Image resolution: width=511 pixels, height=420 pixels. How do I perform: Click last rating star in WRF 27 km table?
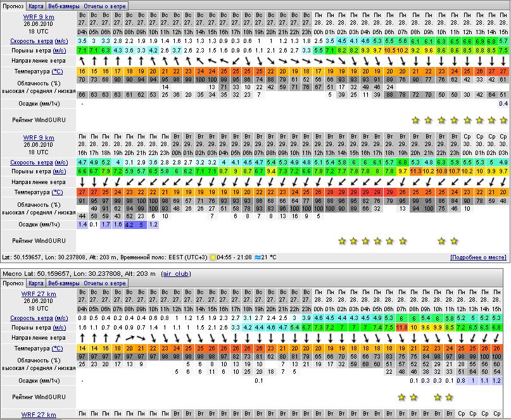click(x=449, y=397)
